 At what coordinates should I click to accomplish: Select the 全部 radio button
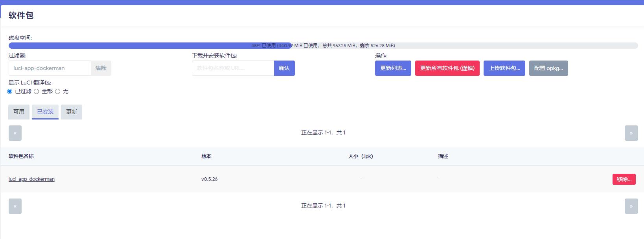click(37, 91)
